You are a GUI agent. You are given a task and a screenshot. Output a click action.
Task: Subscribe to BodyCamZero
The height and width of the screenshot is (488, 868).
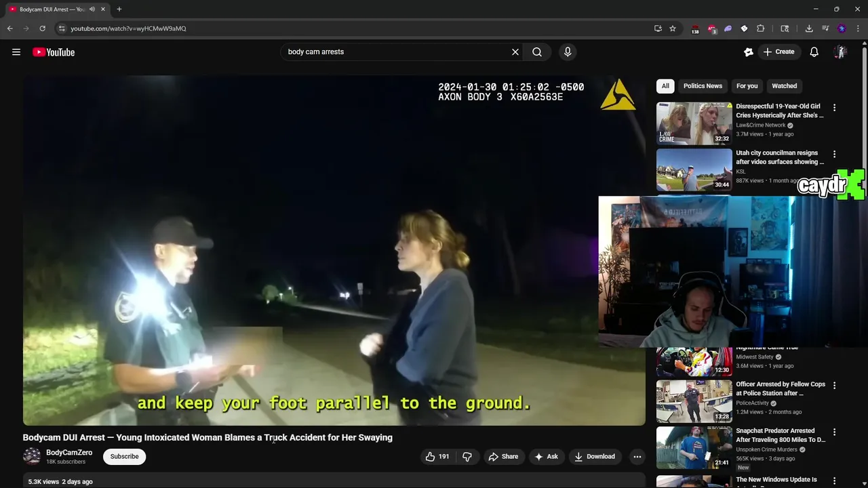coord(125,457)
